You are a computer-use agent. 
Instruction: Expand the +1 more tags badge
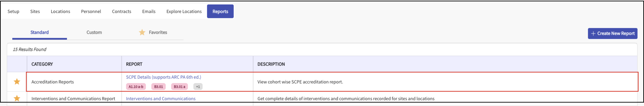[x=198, y=87]
